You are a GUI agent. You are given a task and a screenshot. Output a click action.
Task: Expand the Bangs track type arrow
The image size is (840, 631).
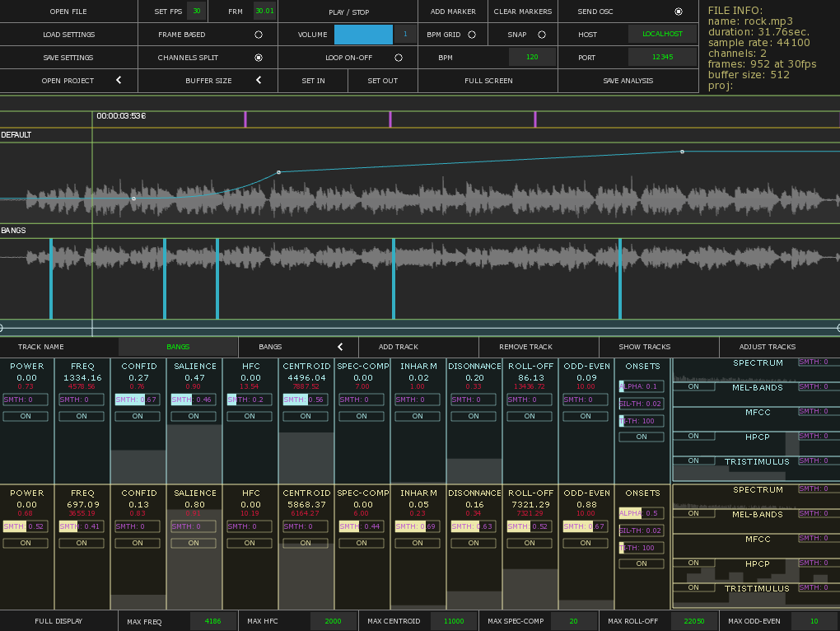click(340, 347)
